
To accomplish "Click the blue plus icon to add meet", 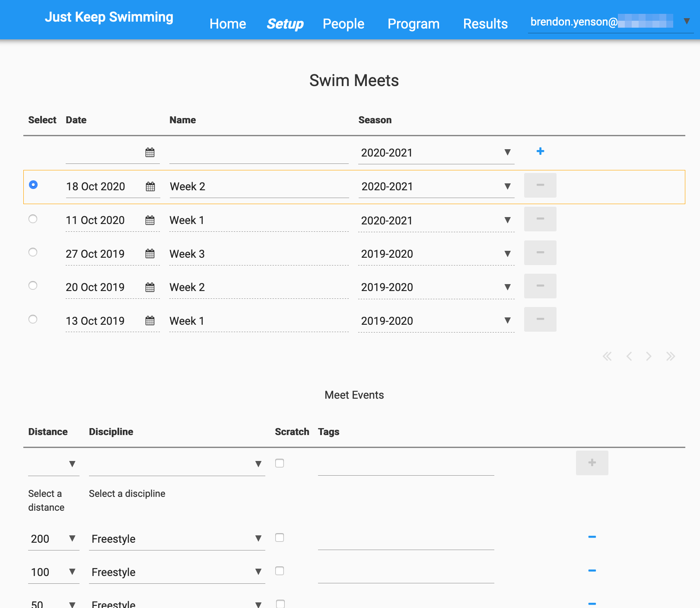I will 540,151.
